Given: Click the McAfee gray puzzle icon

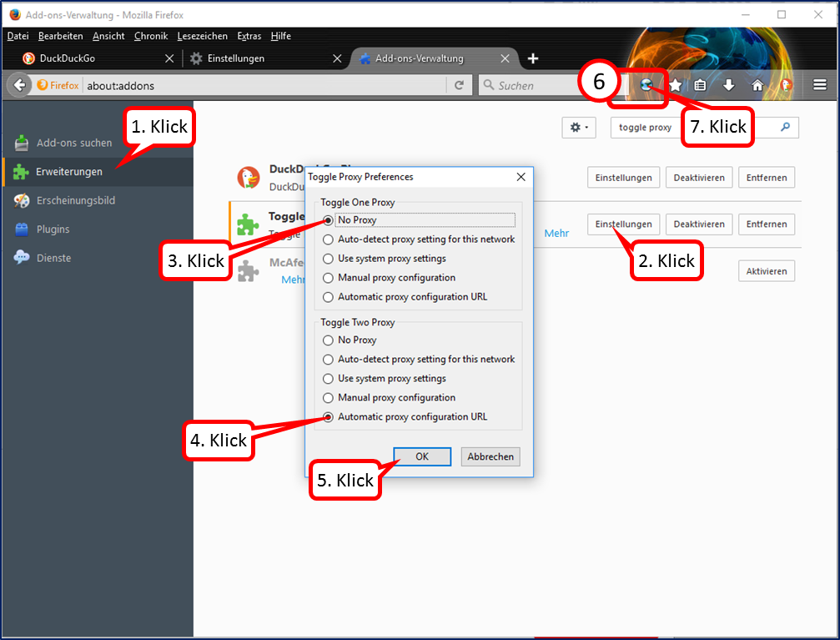Looking at the screenshot, I should tap(248, 270).
